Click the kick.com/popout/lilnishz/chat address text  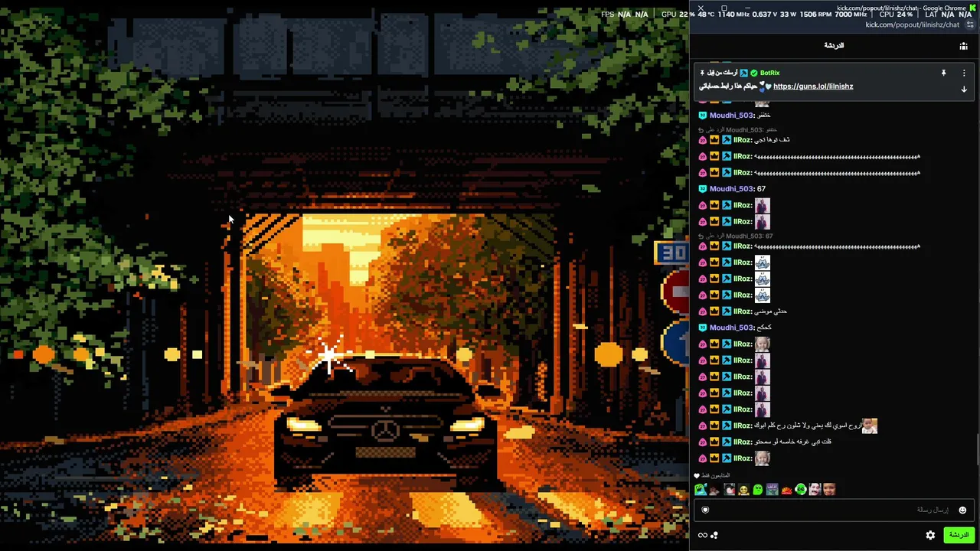click(912, 24)
